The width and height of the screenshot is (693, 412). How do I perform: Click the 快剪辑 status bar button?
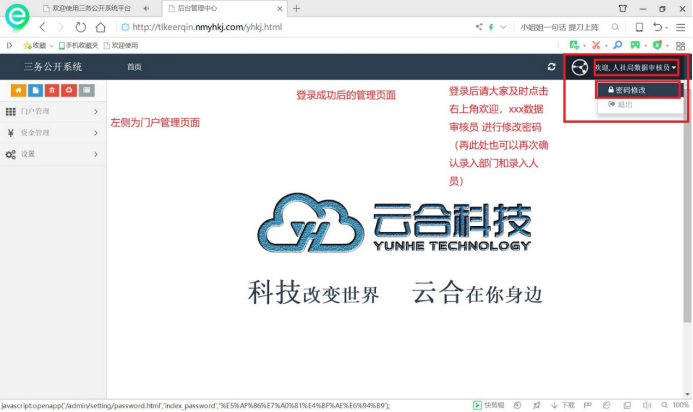[488, 405]
